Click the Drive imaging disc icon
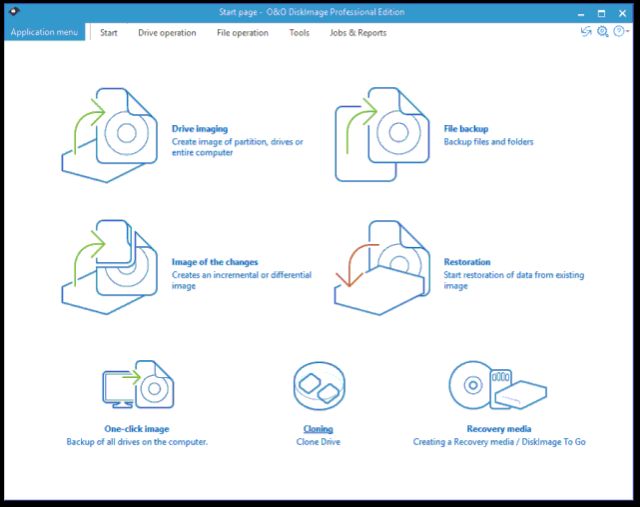 (x=109, y=135)
